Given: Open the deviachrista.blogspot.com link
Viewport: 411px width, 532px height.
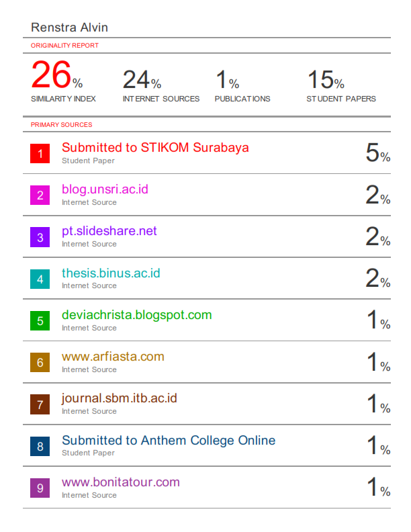Looking at the screenshot, I should point(136,315).
